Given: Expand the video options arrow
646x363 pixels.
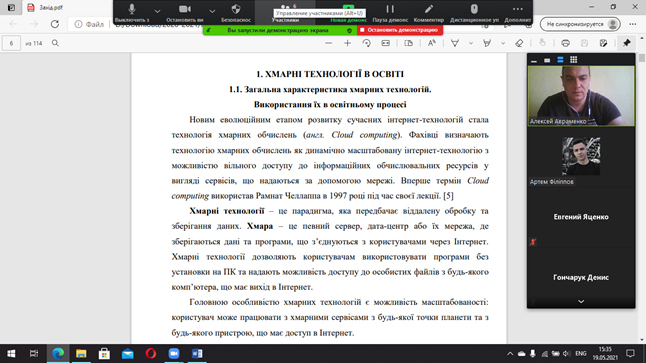Looking at the screenshot, I should click(212, 11).
